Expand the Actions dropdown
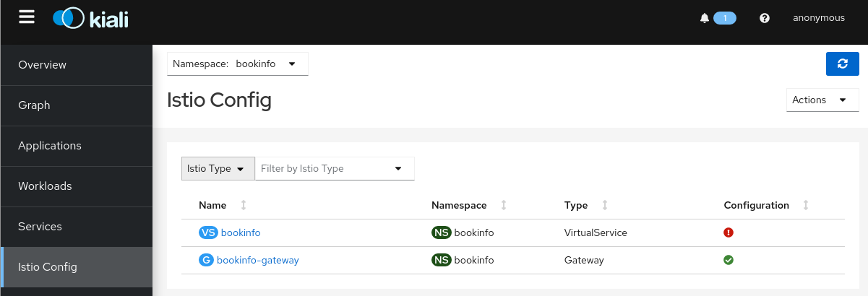 [x=822, y=100]
